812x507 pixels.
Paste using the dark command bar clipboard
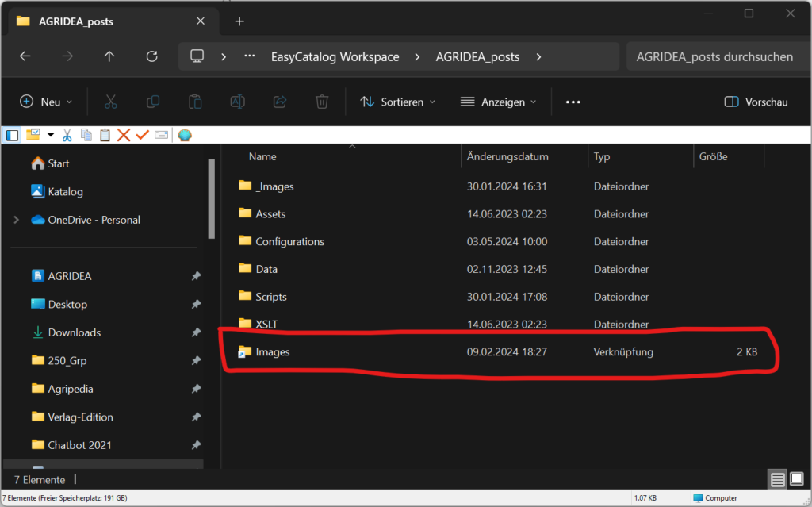(x=195, y=102)
